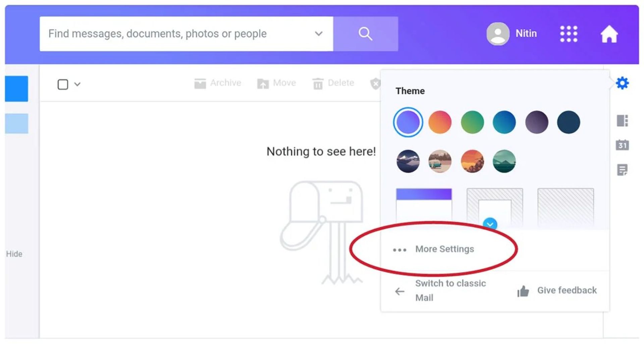
Task: Open the dropdown arrow beside select checkbox
Action: (x=77, y=84)
